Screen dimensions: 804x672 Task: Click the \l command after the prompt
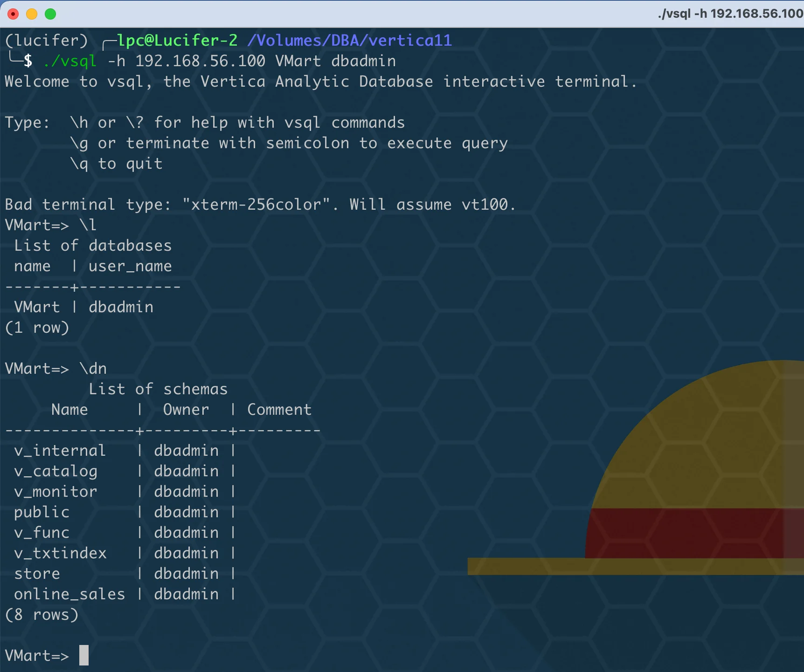click(x=88, y=225)
